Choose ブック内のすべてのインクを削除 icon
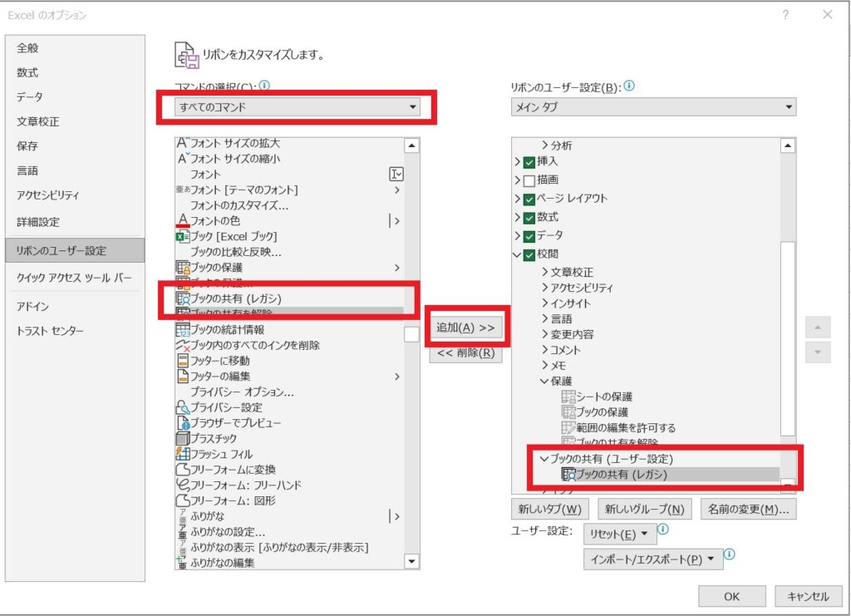This screenshot has height=616, width=851. [x=182, y=345]
